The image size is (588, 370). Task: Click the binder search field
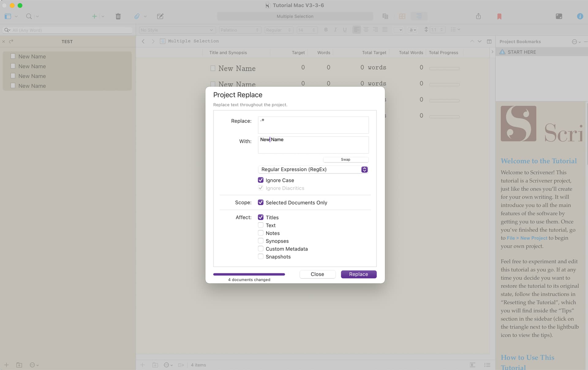click(67, 30)
